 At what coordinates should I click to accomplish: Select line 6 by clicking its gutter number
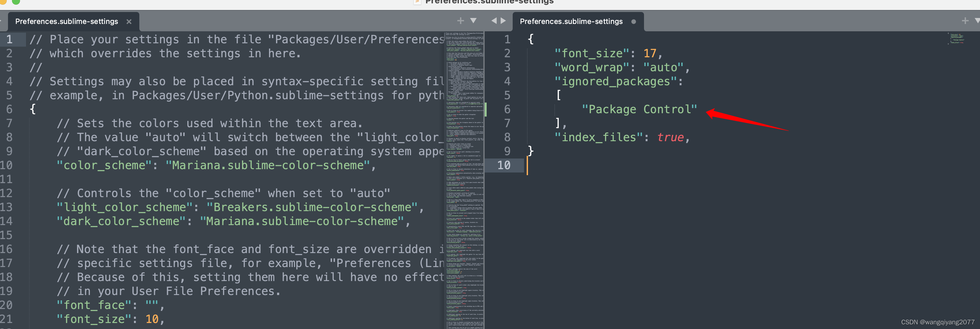9,109
